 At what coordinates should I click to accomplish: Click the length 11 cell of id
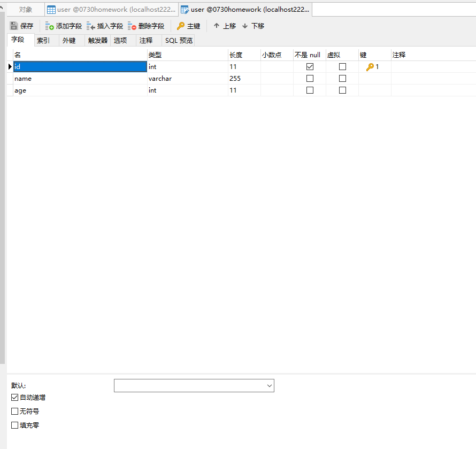click(244, 66)
